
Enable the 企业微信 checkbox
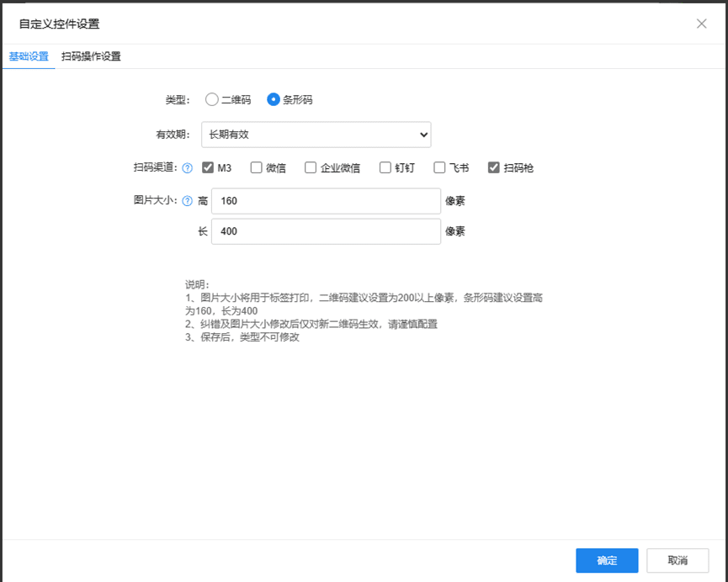pyautogui.click(x=311, y=167)
